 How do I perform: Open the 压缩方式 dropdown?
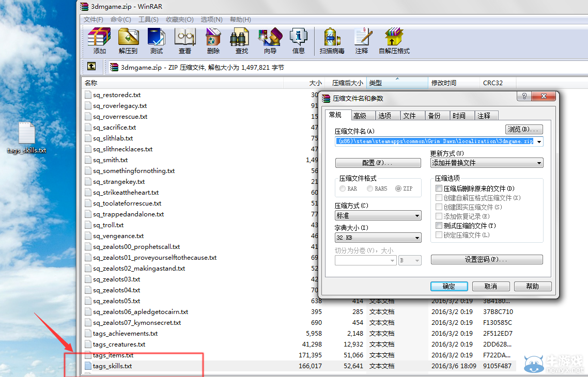pos(378,215)
